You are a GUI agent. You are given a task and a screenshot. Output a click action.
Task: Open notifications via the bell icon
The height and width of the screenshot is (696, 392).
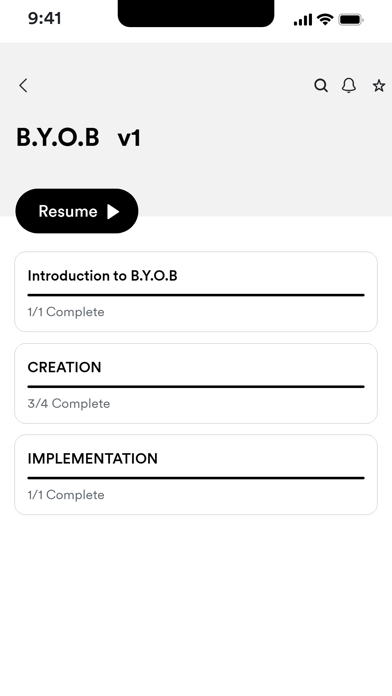pyautogui.click(x=349, y=85)
